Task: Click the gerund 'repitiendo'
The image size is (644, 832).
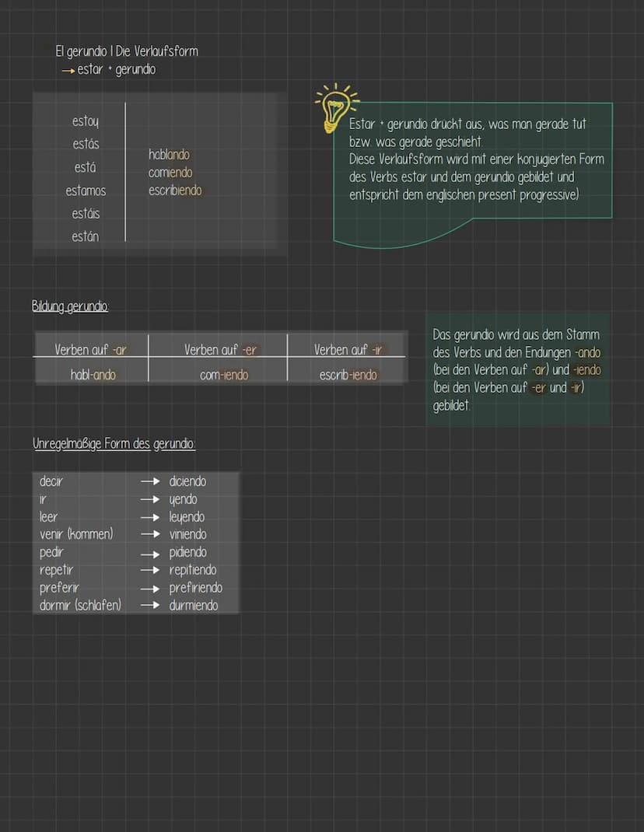Action: [x=193, y=570]
